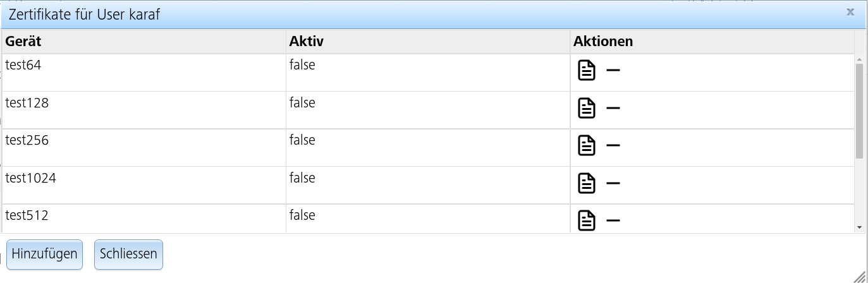View document icon for test128

pyautogui.click(x=587, y=108)
